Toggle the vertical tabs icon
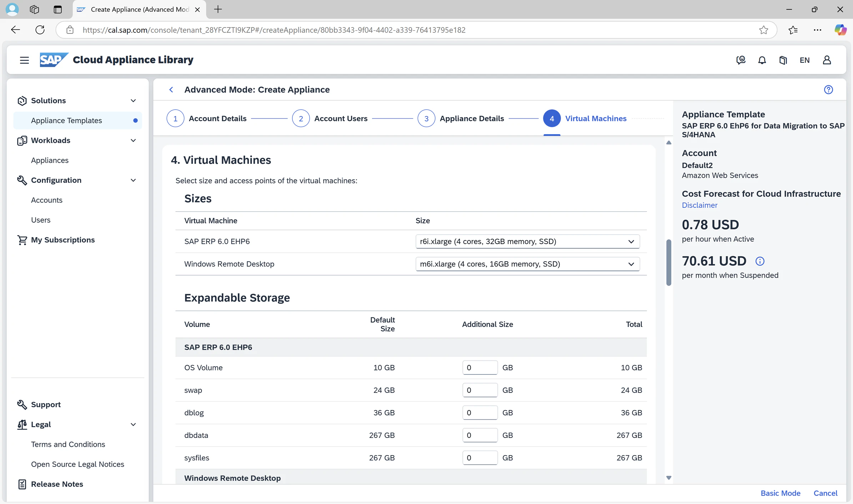 click(57, 9)
